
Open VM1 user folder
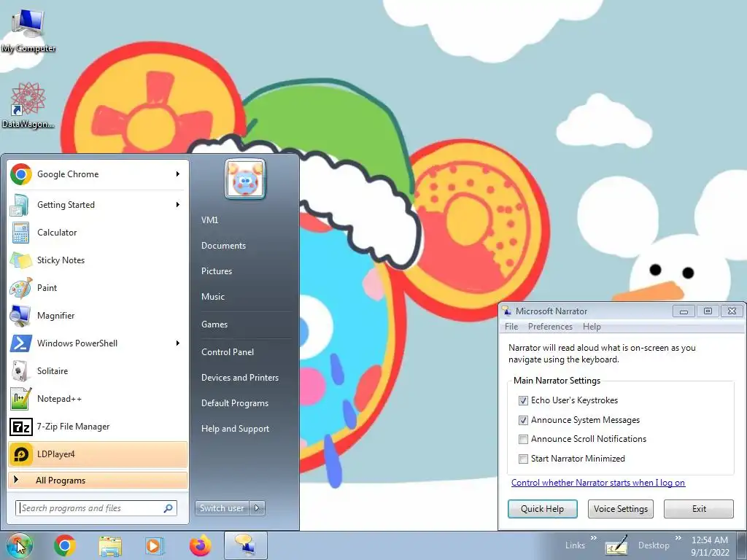(x=209, y=220)
